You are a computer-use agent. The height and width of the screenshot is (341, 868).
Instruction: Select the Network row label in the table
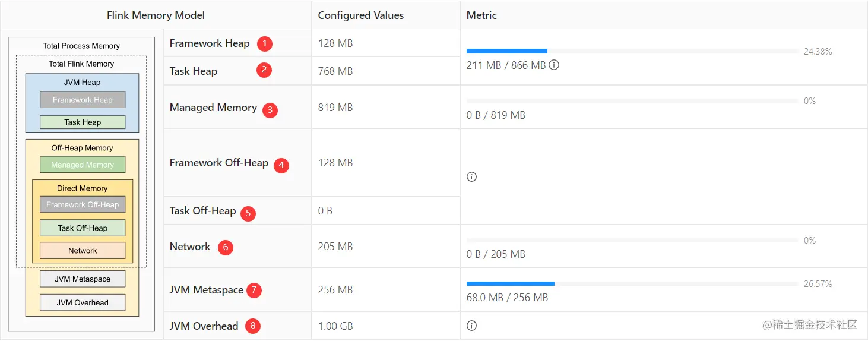pyautogui.click(x=190, y=247)
